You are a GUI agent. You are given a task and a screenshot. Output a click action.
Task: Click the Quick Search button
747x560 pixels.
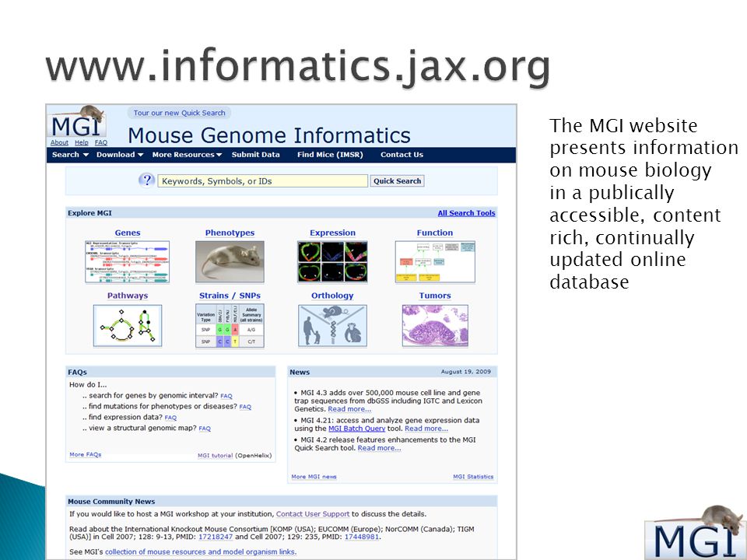(x=398, y=181)
